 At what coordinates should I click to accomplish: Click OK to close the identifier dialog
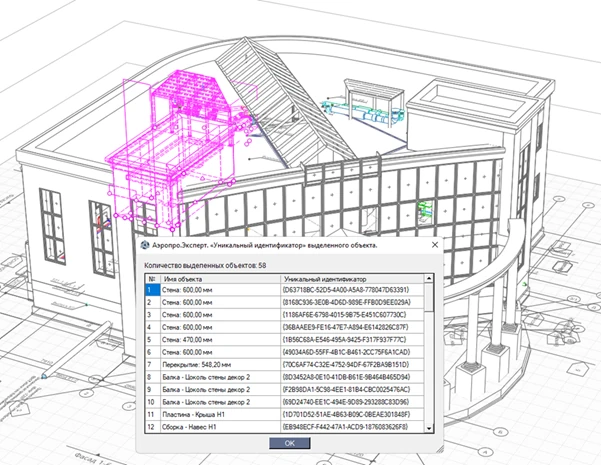[290, 443]
